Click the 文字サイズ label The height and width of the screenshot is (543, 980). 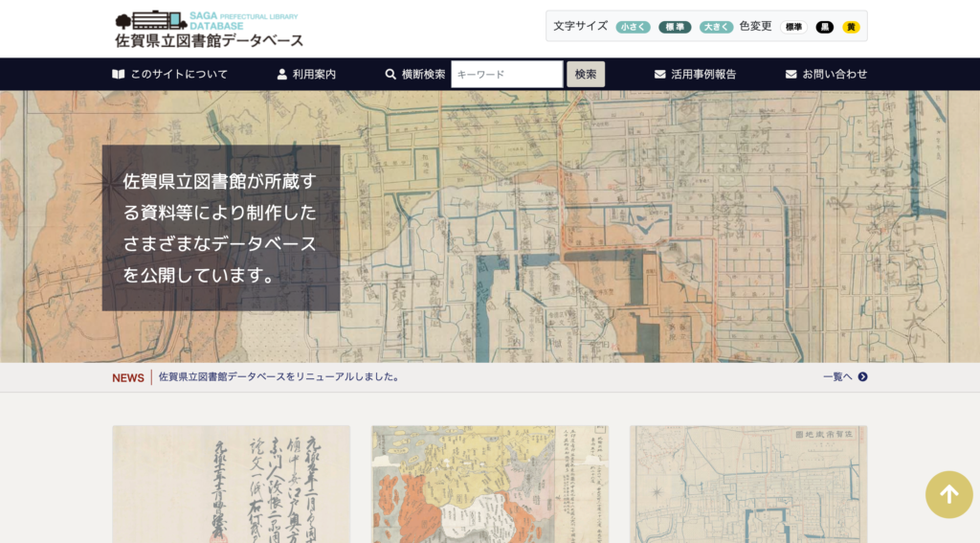click(580, 26)
